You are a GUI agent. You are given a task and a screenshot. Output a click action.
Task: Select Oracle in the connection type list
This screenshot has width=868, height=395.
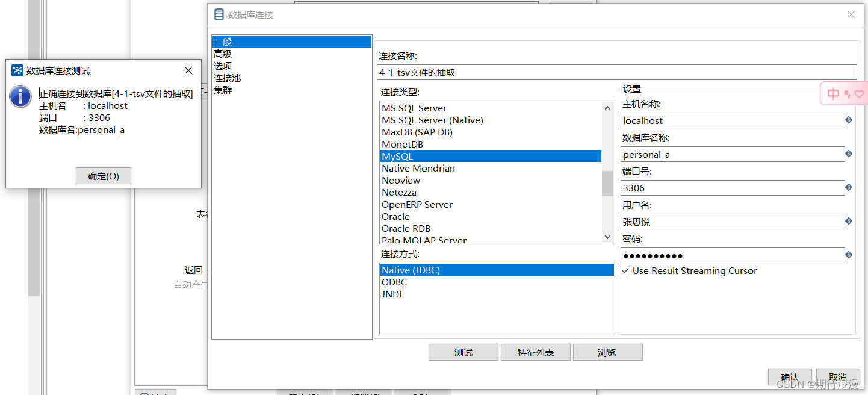pos(395,216)
